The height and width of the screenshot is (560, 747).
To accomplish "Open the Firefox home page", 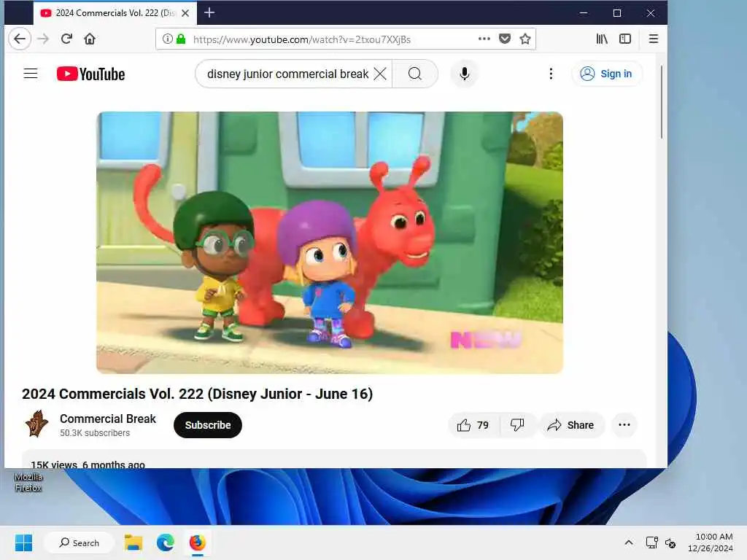I will (x=90, y=39).
